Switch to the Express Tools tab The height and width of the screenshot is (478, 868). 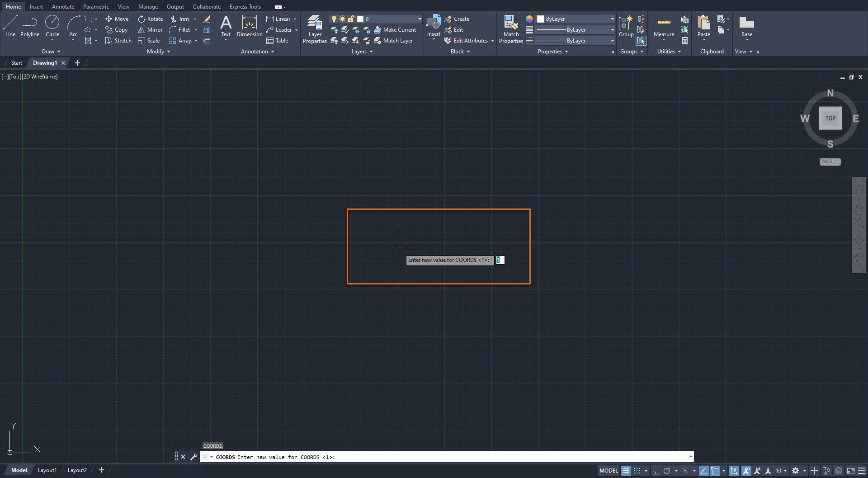[x=245, y=7]
